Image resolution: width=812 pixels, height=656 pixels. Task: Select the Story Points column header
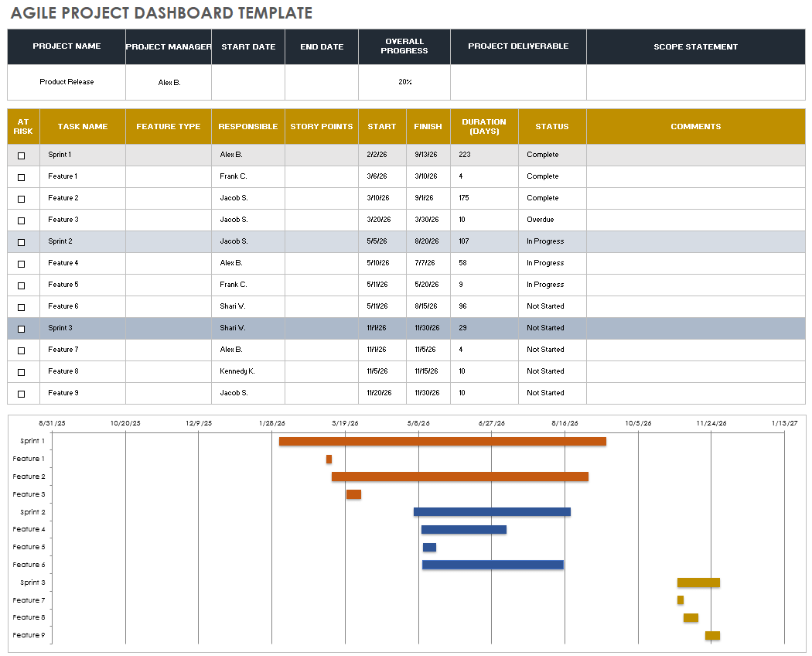click(x=322, y=126)
